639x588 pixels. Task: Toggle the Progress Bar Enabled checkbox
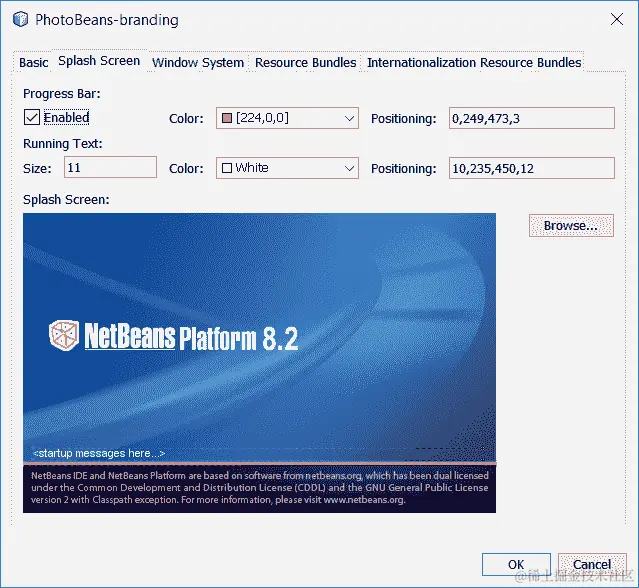[32, 117]
